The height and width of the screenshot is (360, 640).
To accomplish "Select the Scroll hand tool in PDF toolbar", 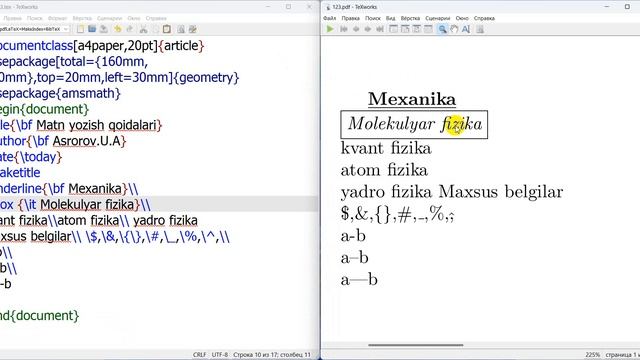I will 454,29.
